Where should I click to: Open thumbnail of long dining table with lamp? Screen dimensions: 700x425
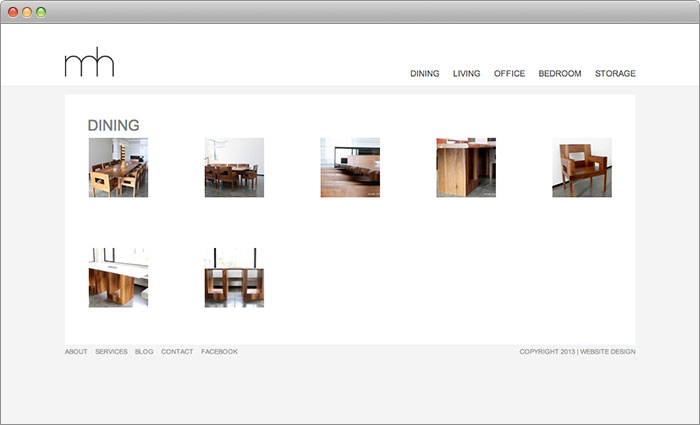coord(118,167)
